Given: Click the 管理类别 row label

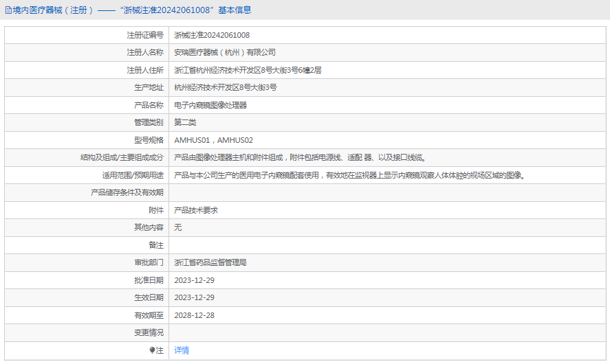Looking at the screenshot, I should point(149,122).
